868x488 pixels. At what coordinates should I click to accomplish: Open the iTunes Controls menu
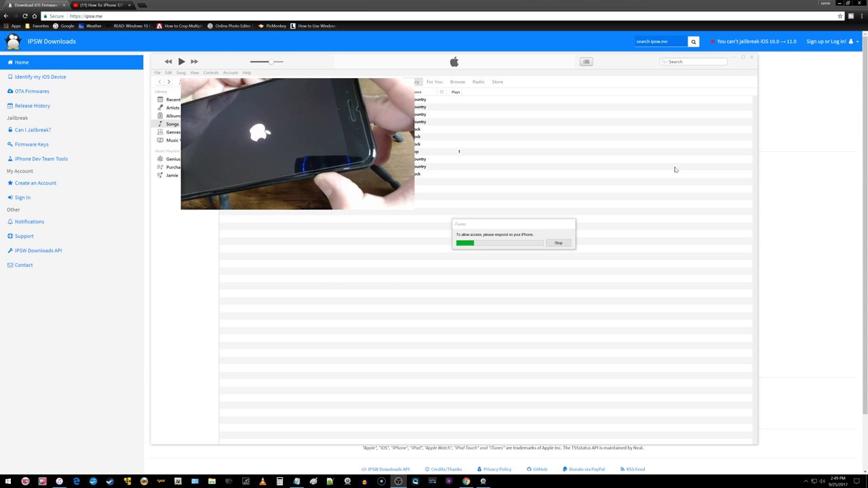pyautogui.click(x=211, y=73)
